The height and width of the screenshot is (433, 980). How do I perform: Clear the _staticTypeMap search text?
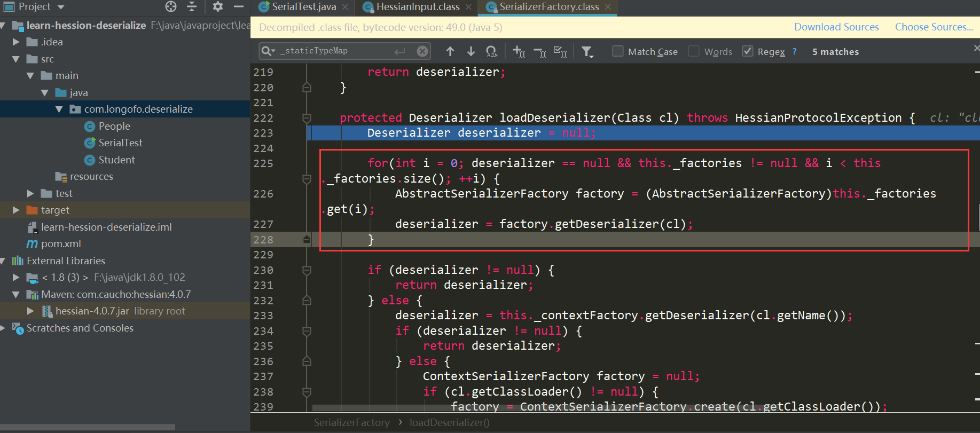(422, 51)
